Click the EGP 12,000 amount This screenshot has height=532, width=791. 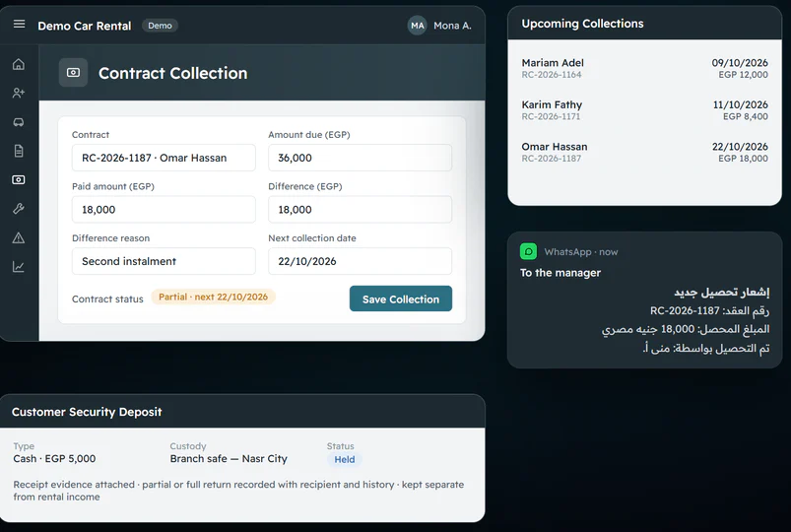click(743, 75)
